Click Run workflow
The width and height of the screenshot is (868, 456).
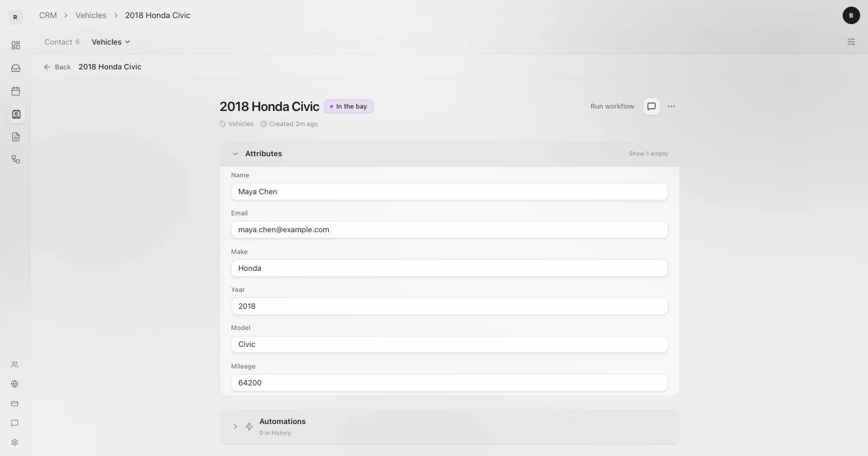pos(612,106)
